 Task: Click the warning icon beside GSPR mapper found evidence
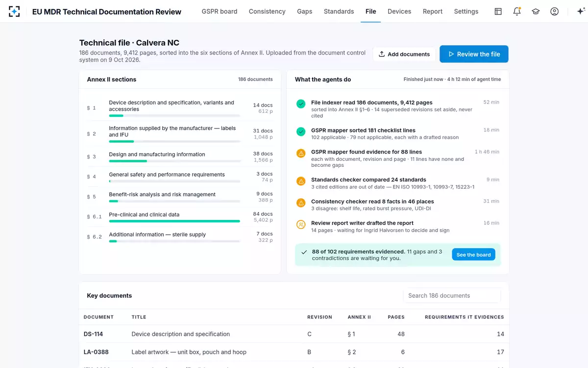301,154
